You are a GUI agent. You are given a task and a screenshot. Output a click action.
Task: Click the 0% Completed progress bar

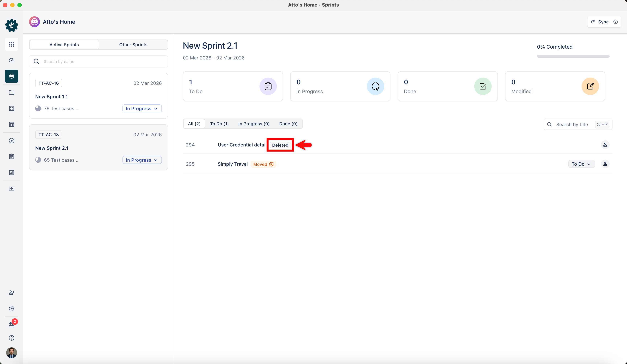pyautogui.click(x=573, y=56)
